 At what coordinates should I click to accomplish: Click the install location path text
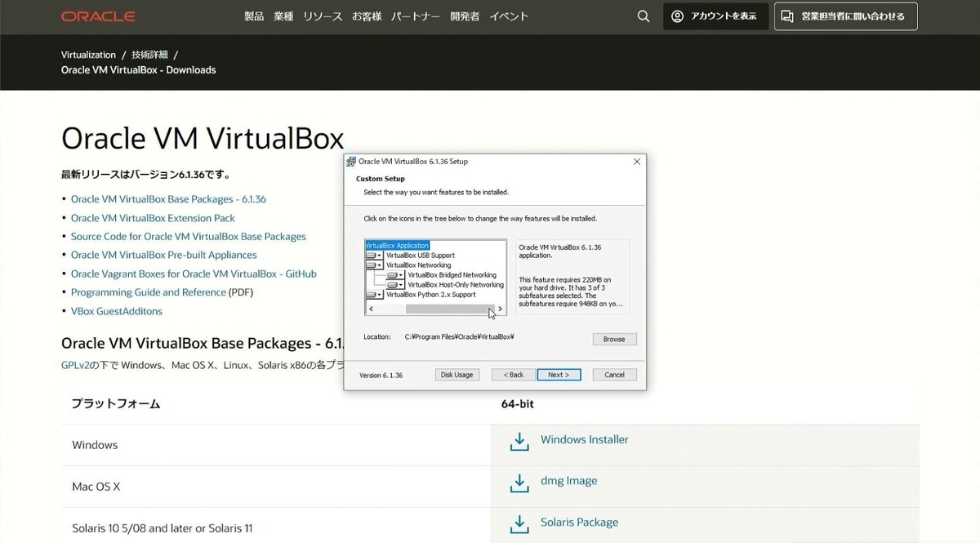click(x=459, y=336)
